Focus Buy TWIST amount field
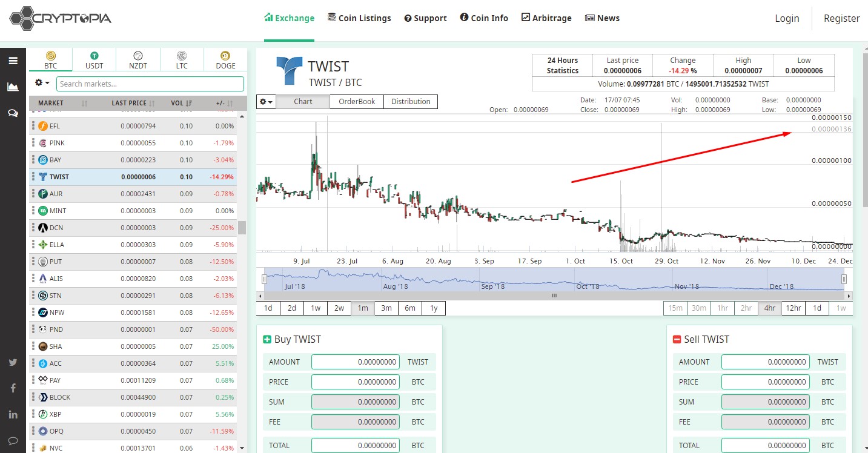 [356, 362]
